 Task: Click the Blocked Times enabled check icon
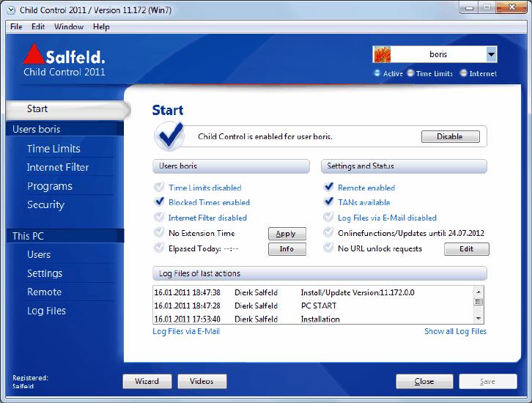point(159,202)
